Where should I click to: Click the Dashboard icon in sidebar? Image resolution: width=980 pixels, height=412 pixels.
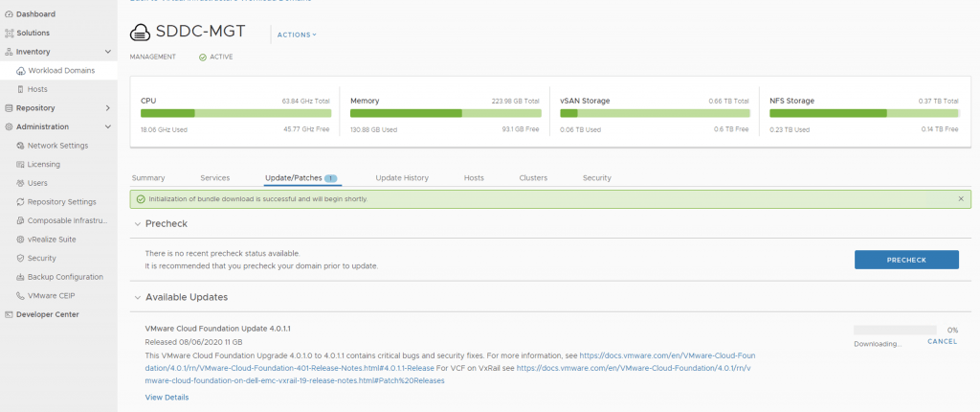[9, 14]
